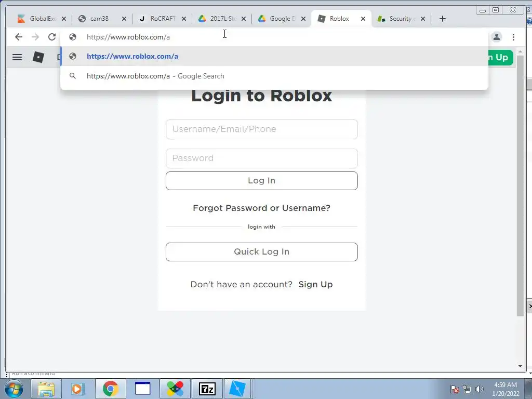Go back using the browser back arrow

19,37
